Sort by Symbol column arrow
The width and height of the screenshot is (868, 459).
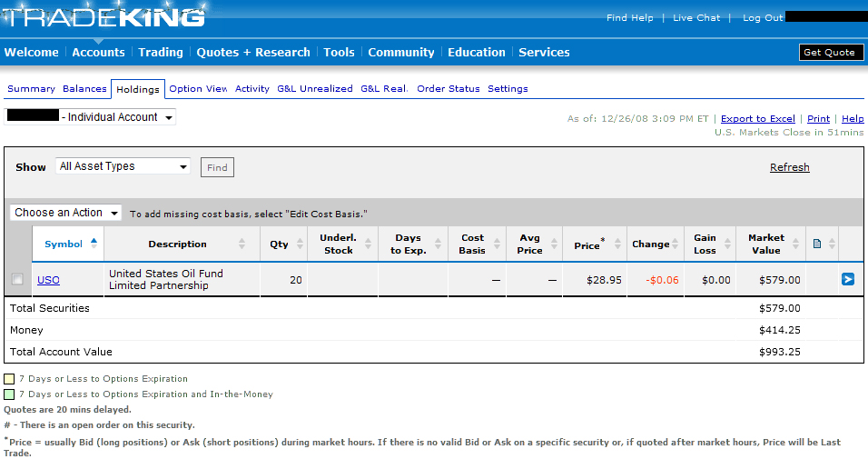pos(94,243)
